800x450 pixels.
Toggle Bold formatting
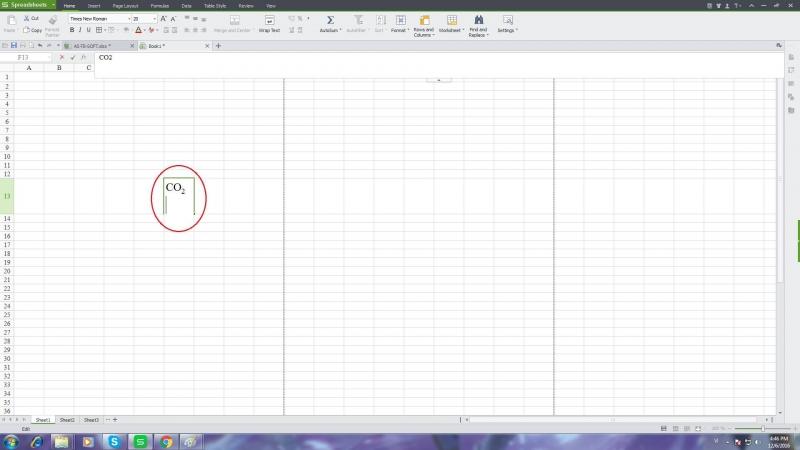[72, 30]
